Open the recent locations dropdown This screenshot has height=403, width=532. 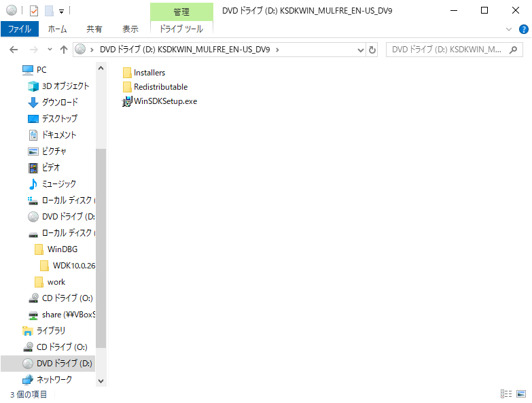pos(50,50)
